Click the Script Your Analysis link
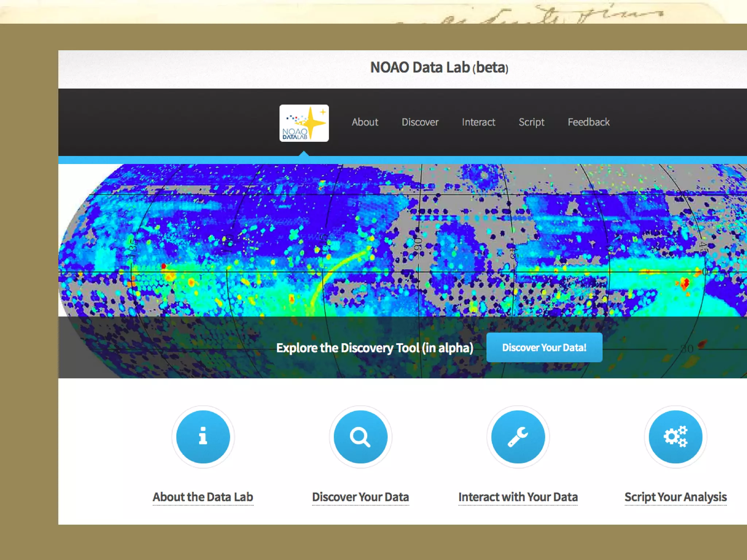 pos(675,497)
